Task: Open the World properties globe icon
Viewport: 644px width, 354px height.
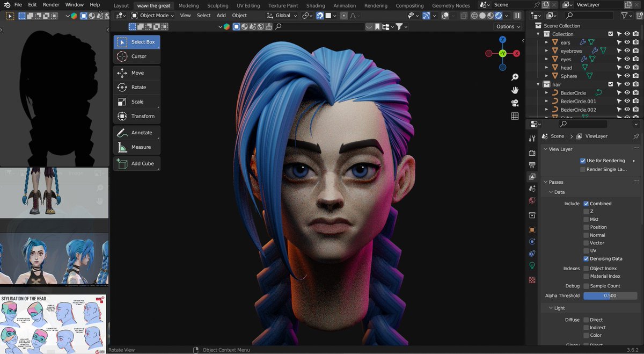Action: coord(532,200)
